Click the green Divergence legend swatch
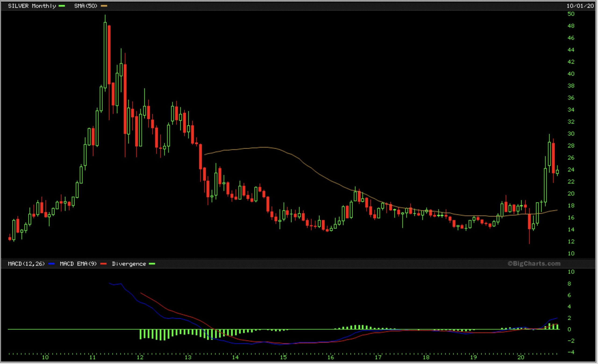Viewport: 598px width, 364px height. 152,264
